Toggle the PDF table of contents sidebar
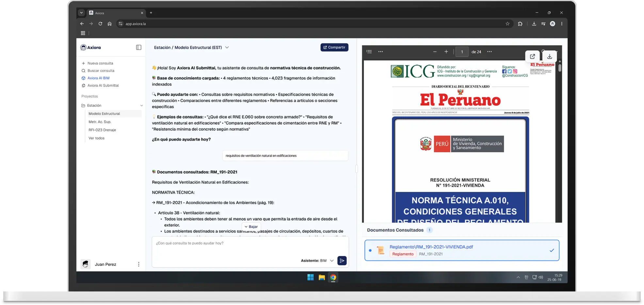644x305 pixels. (369, 52)
